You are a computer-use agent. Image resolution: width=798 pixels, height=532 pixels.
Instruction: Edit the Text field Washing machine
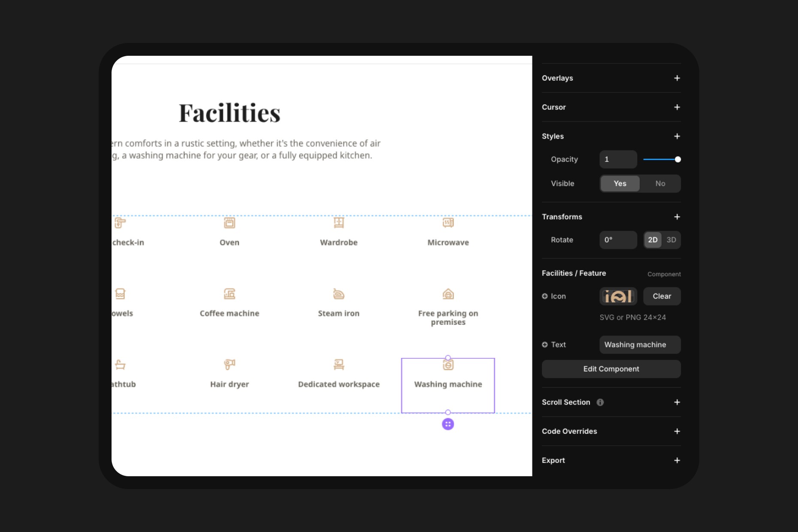click(x=640, y=345)
